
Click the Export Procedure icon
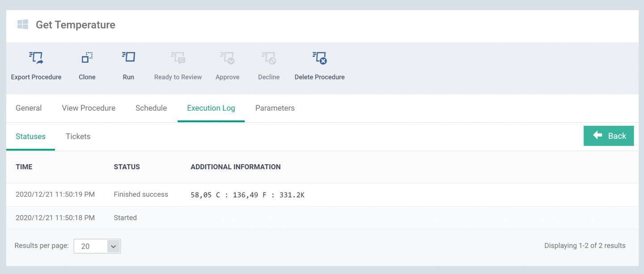pyautogui.click(x=36, y=58)
